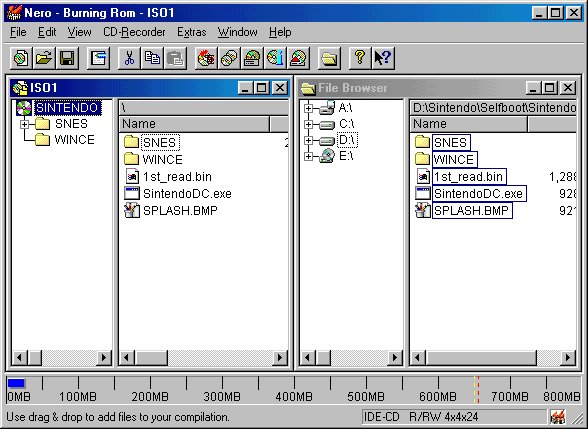Open the Compilation Info toolbar icon
The height and width of the screenshot is (429, 588).
point(98,58)
